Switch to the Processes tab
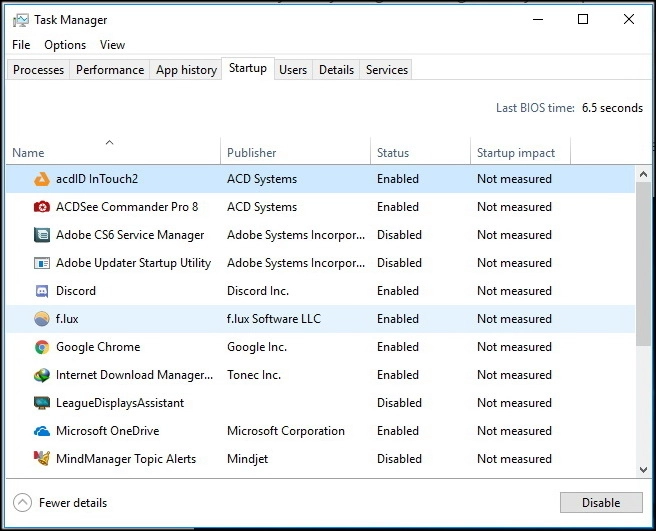 38,69
